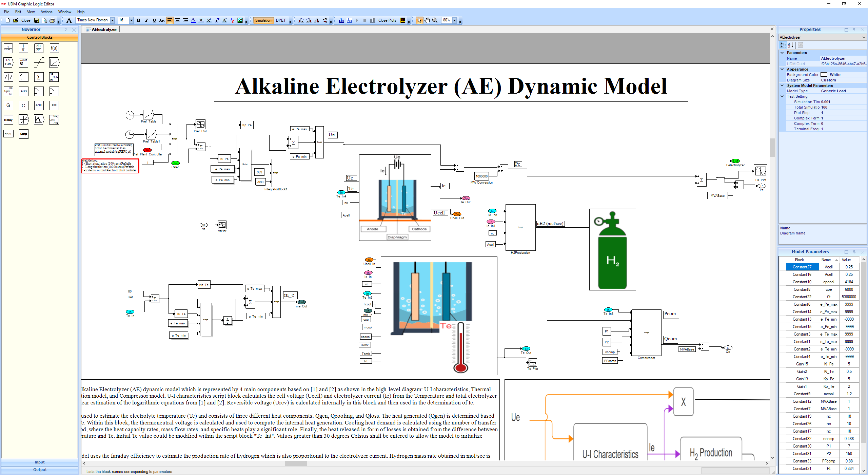Choose the AND logic block

click(39, 105)
